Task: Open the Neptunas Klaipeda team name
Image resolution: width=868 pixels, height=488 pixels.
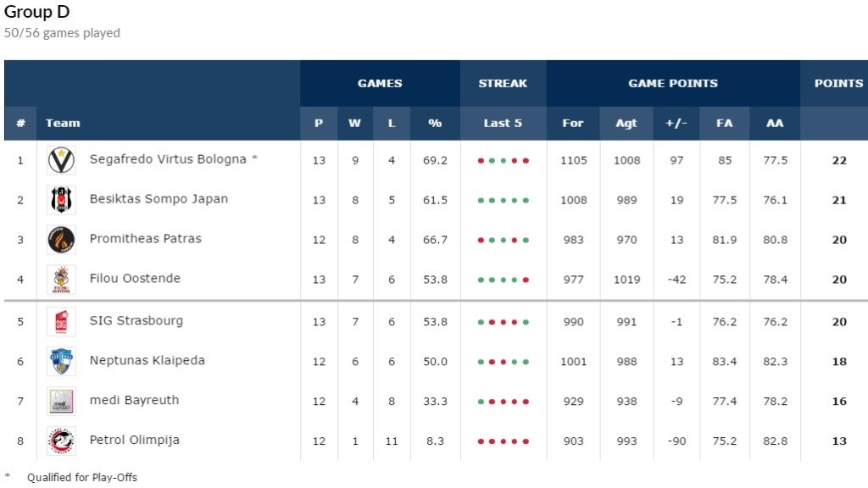Action: pyautogui.click(x=147, y=361)
